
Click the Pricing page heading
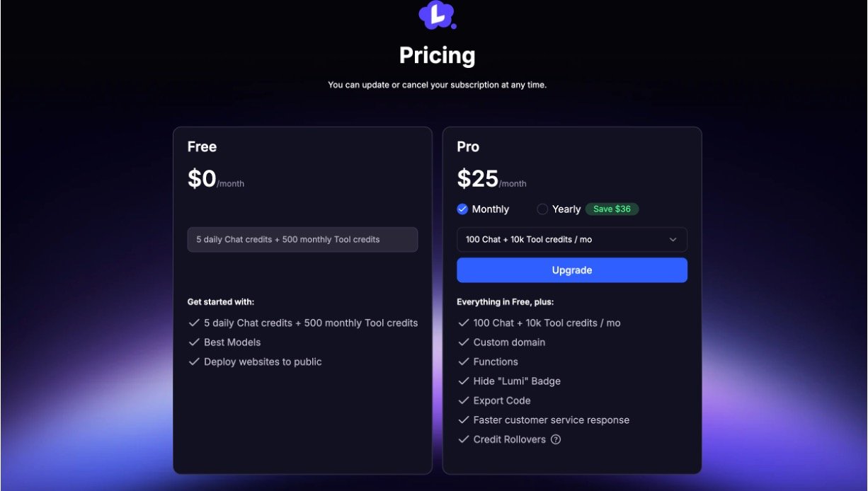437,55
